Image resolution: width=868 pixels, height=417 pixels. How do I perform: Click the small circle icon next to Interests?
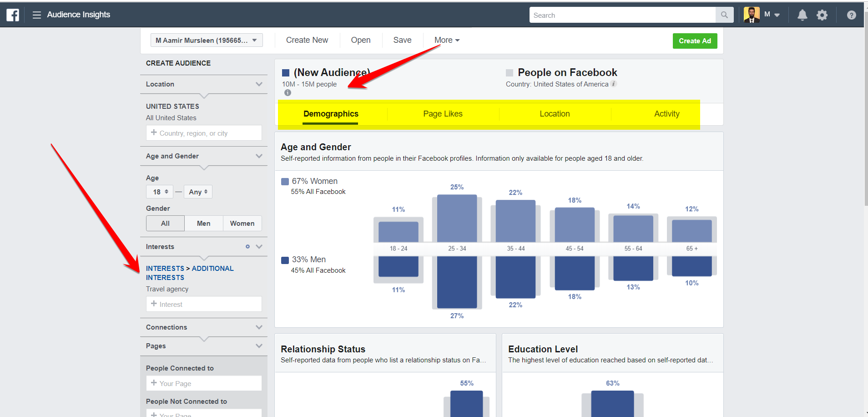247,247
